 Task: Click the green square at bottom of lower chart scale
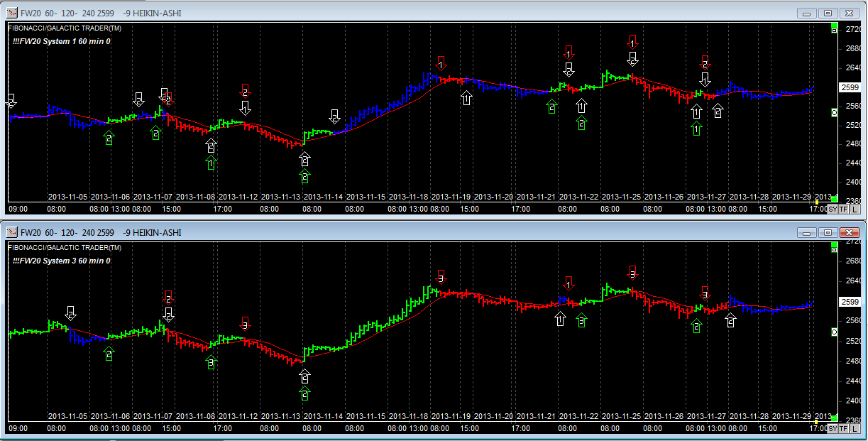click(834, 418)
